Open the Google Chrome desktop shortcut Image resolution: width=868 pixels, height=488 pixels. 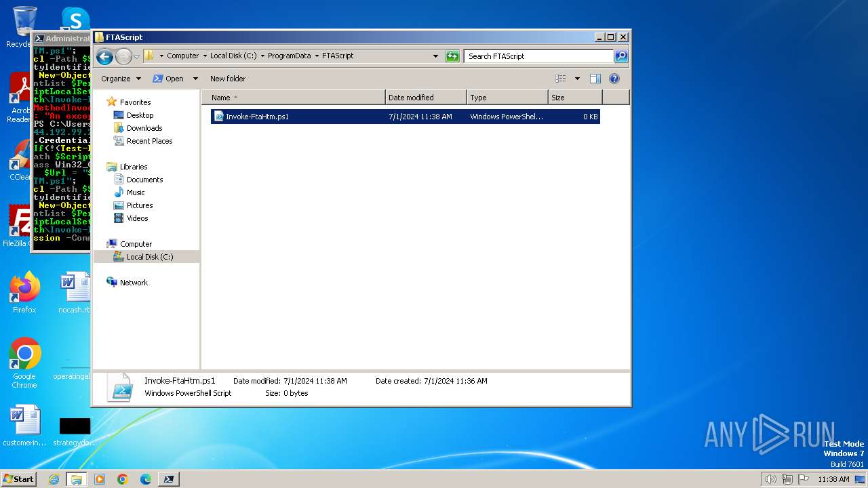coord(24,363)
